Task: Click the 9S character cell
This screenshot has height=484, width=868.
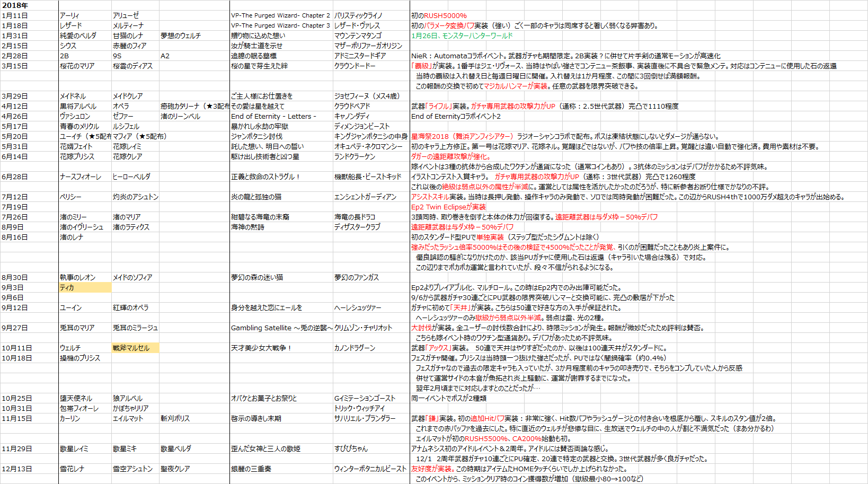Action: click(x=135, y=56)
